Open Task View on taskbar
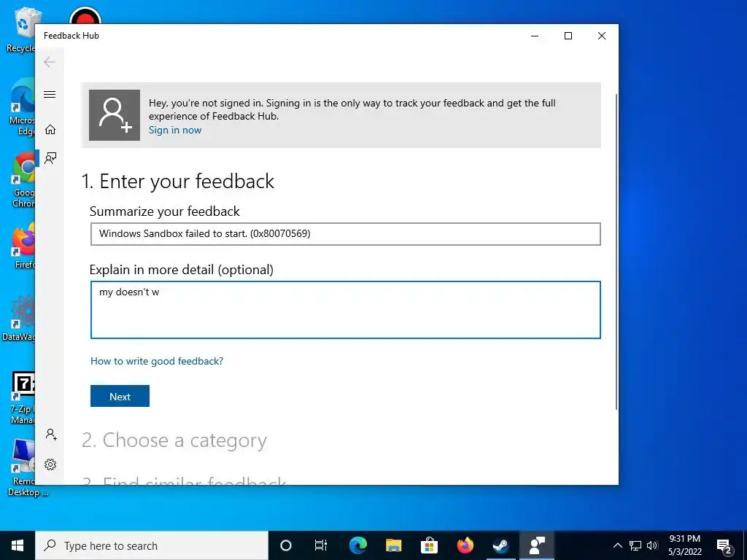Image resolution: width=747 pixels, height=560 pixels. [x=321, y=545]
